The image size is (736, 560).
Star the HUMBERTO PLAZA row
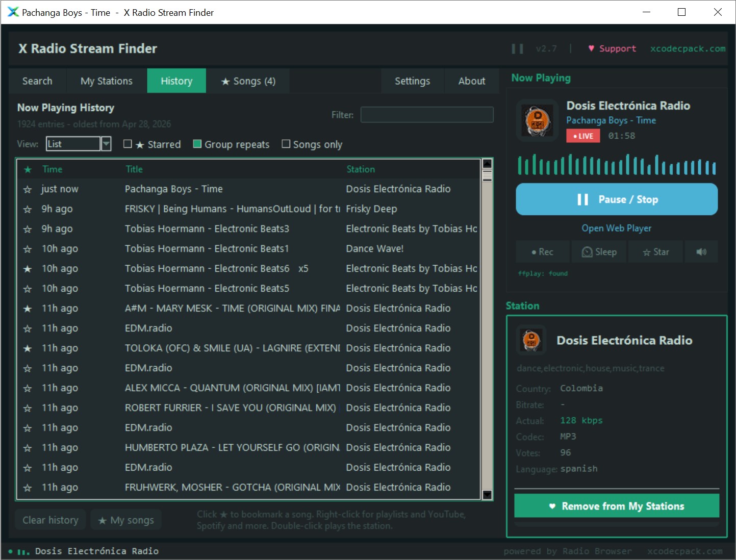point(28,448)
